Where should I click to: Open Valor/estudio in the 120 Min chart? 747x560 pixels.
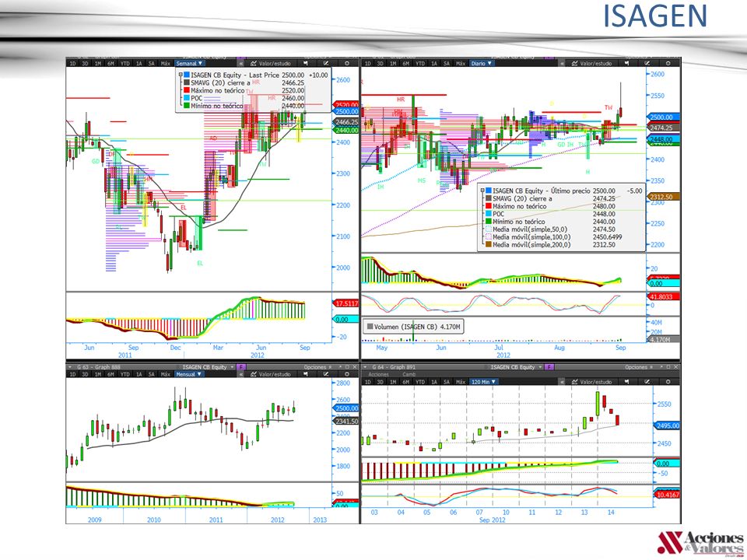click(x=591, y=382)
